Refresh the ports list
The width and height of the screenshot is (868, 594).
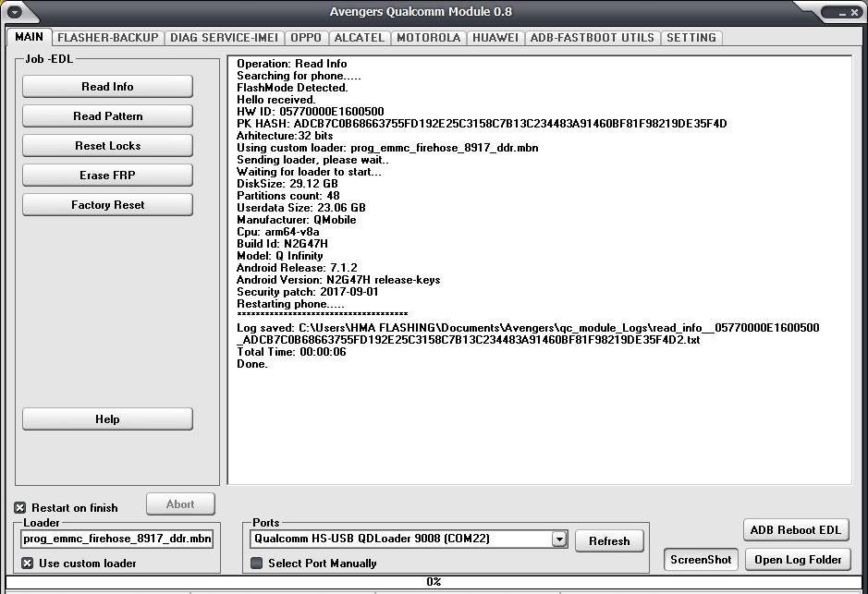(609, 541)
